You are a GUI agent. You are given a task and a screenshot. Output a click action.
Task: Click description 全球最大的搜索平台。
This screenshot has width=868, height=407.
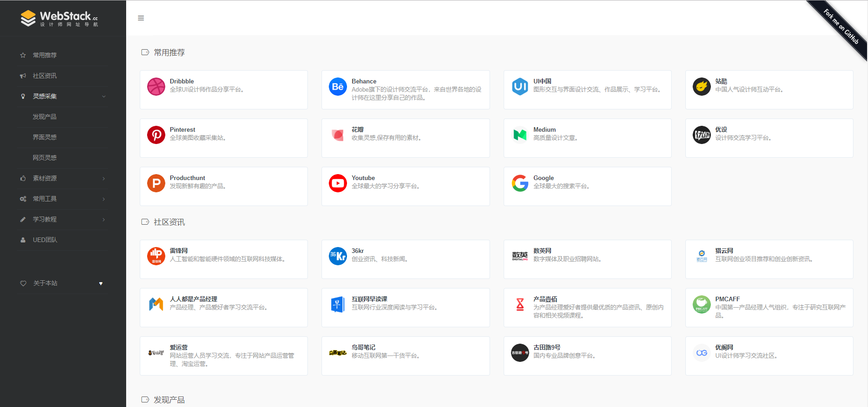562,186
